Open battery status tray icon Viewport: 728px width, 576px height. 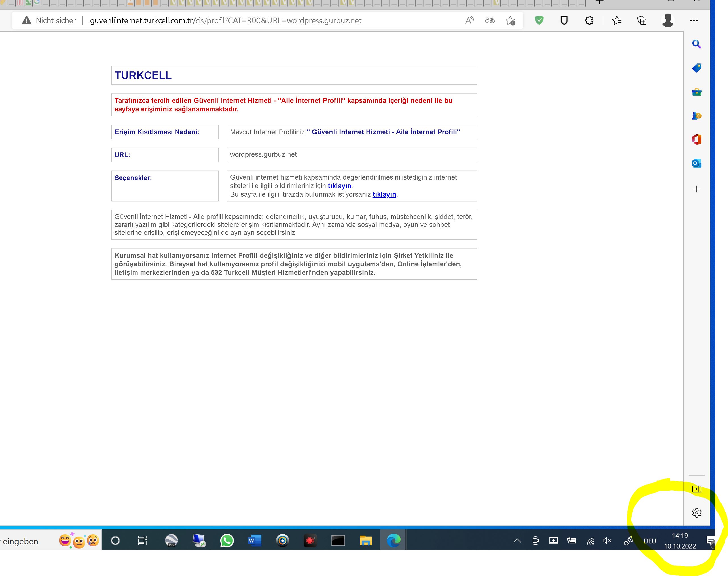coord(572,541)
